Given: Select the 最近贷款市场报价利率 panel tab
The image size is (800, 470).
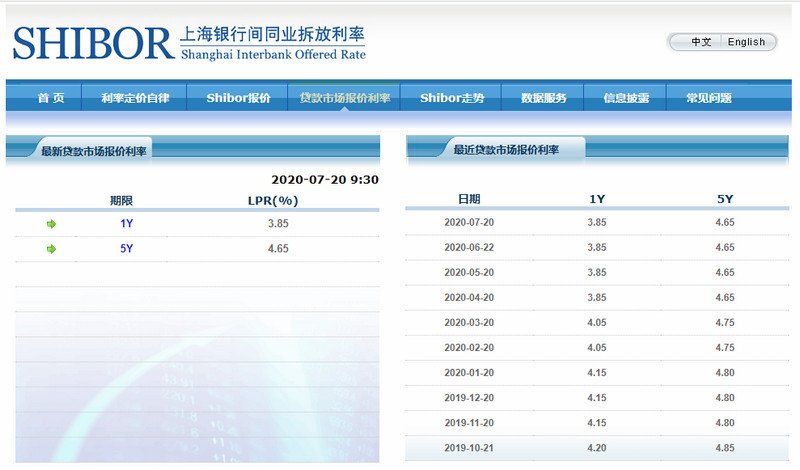Looking at the screenshot, I should 506,150.
